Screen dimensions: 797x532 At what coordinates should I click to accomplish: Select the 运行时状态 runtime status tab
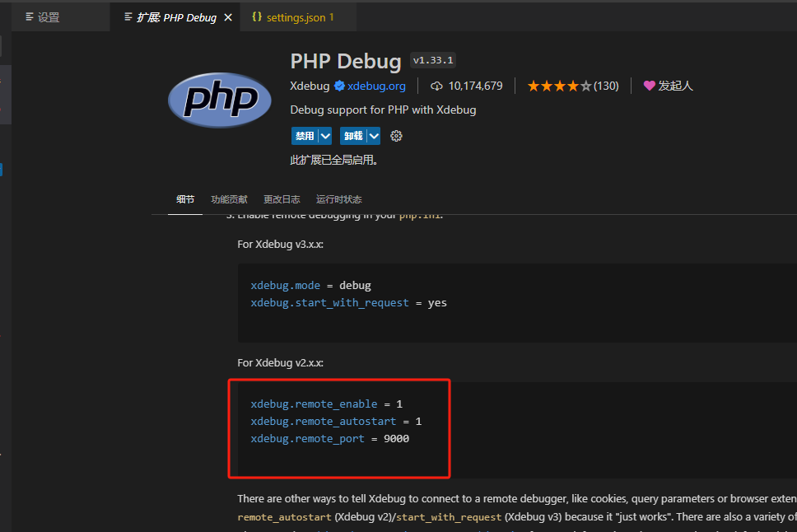[339, 199]
